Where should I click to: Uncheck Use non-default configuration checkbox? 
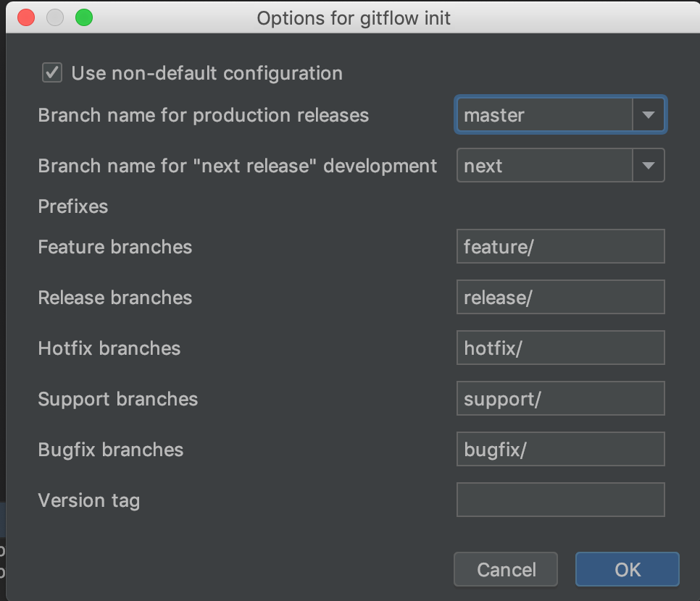tap(52, 72)
